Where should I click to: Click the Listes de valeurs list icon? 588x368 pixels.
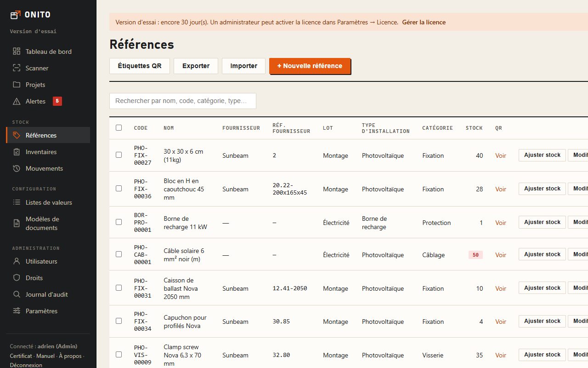click(x=17, y=202)
